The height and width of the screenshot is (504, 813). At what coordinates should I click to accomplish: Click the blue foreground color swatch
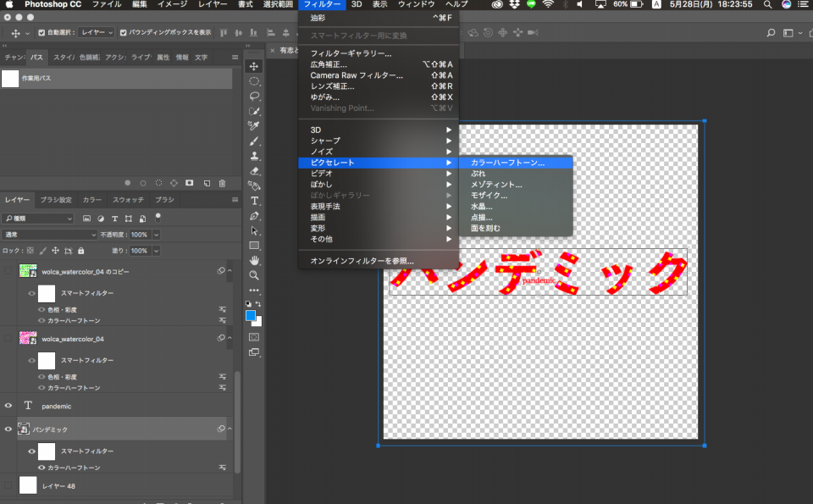[251, 316]
